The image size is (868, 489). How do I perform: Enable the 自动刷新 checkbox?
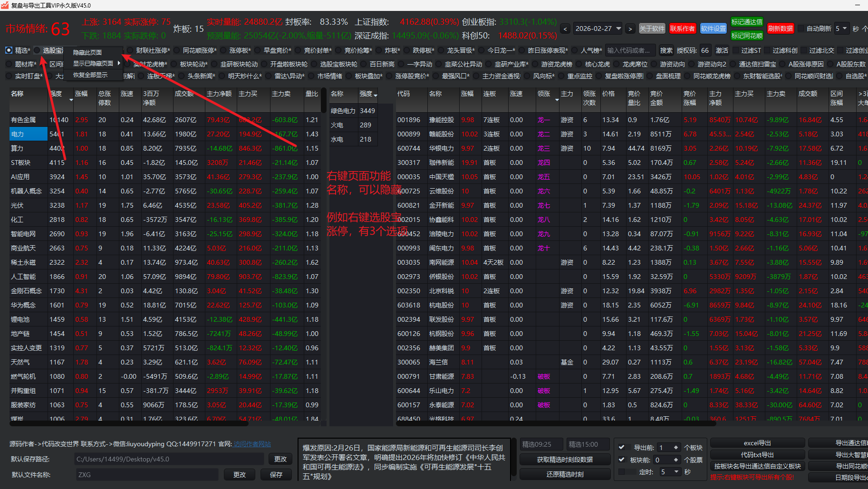(801, 29)
